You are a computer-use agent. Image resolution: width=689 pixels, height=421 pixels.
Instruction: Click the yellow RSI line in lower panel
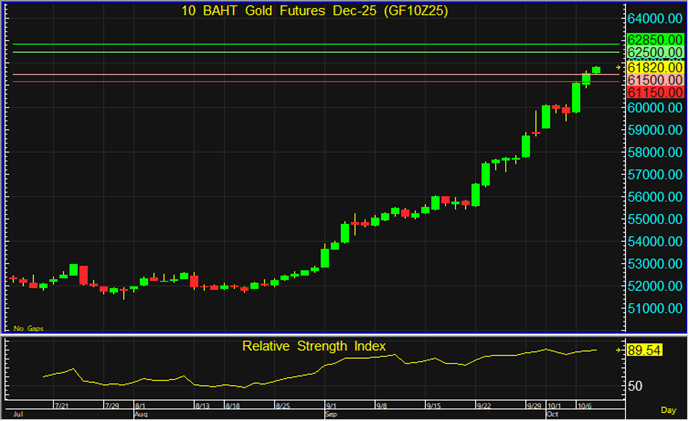[300, 375]
